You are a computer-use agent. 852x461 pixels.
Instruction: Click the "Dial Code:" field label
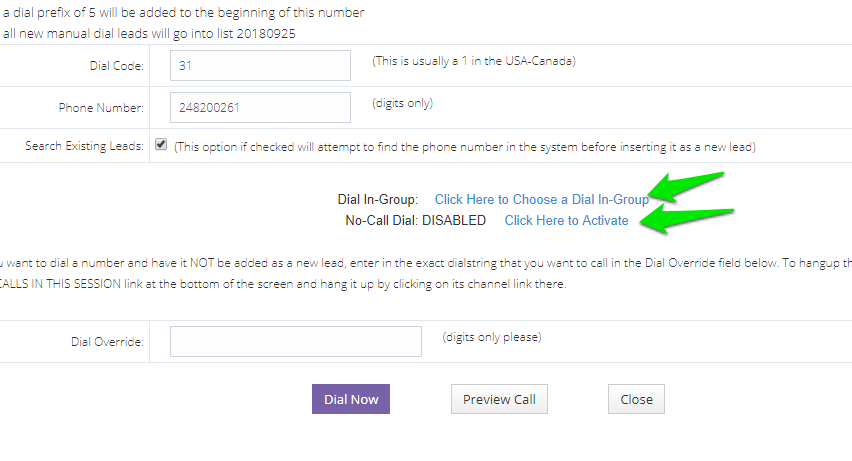point(116,66)
